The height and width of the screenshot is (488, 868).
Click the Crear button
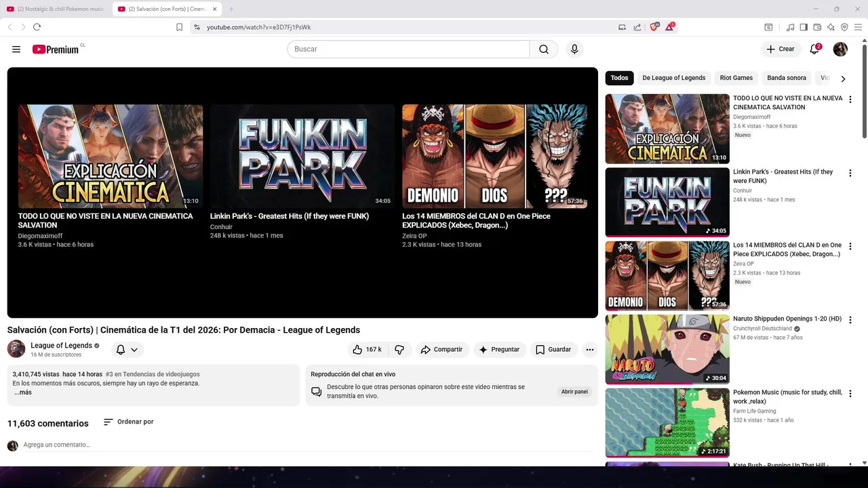(781, 49)
